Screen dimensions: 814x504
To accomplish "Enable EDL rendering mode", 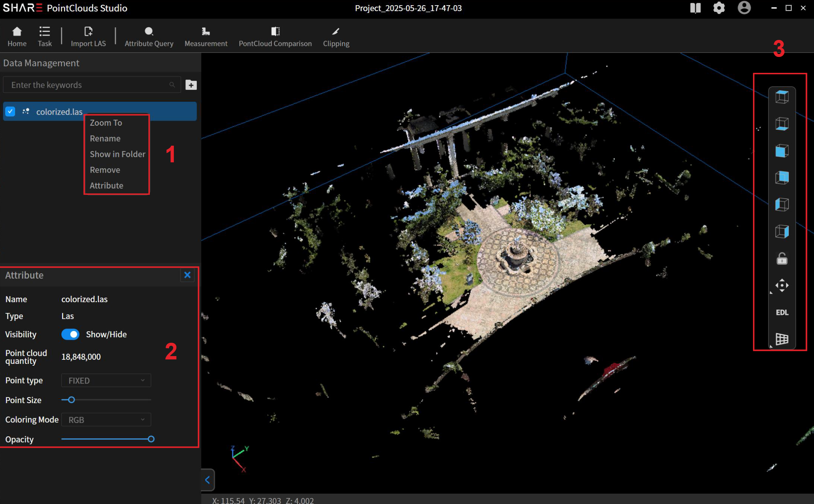I will [x=782, y=312].
